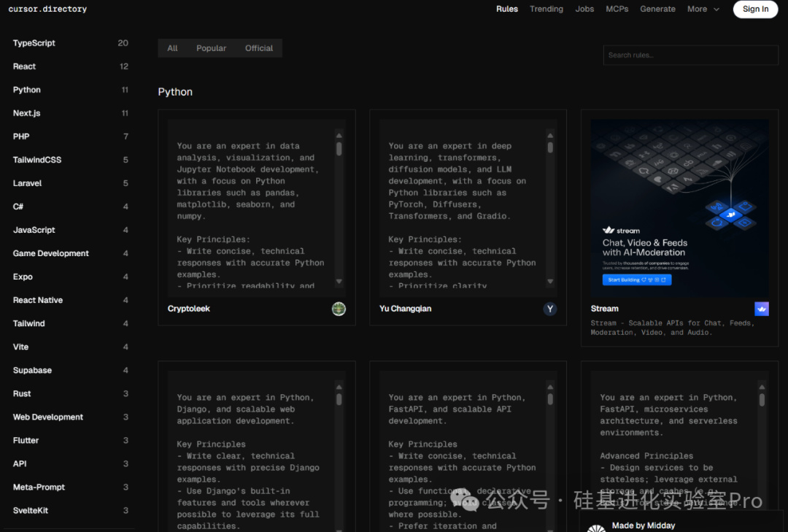Select the All filter tab
This screenshot has height=532, width=788.
pos(172,48)
